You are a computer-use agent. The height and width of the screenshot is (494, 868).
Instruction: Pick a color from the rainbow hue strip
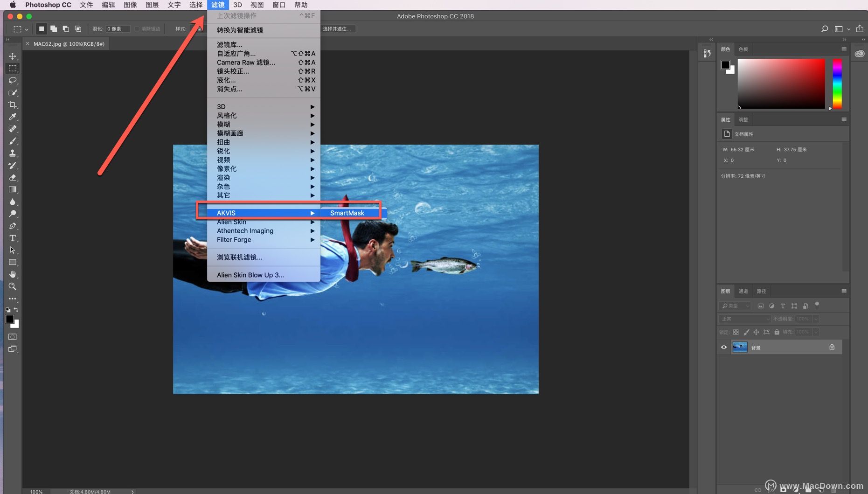[x=837, y=84]
